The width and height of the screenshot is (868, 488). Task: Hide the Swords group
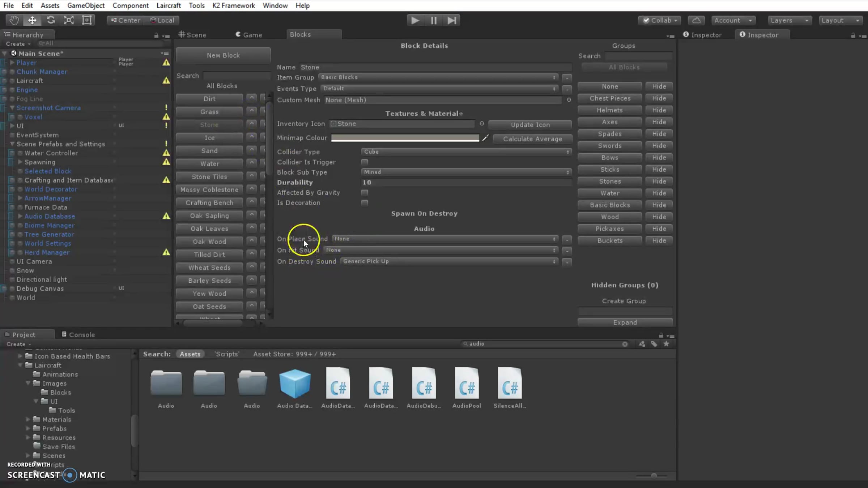point(659,146)
